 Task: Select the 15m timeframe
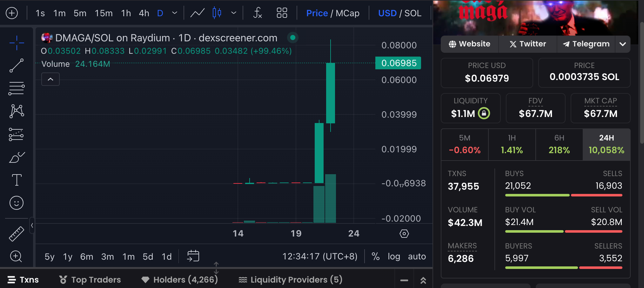(104, 13)
